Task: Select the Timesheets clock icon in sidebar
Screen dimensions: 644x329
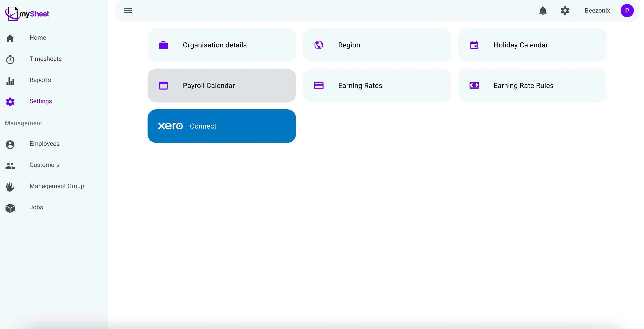Action: tap(10, 59)
